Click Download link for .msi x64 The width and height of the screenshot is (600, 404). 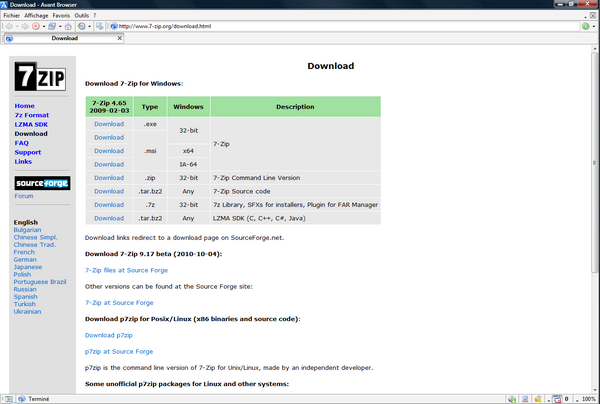point(109,151)
